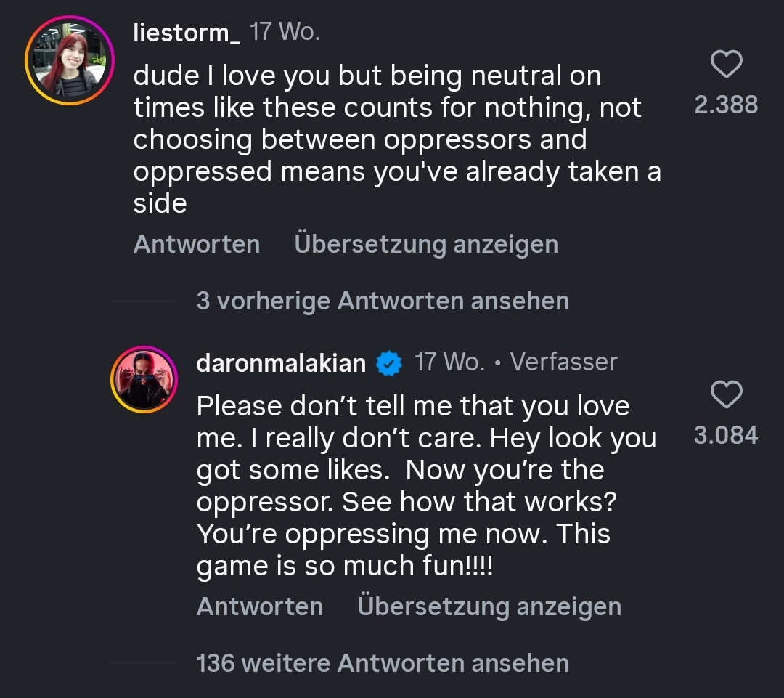View the 3.084 likes count on the reply
This screenshot has height=698, width=784.
[x=725, y=436]
